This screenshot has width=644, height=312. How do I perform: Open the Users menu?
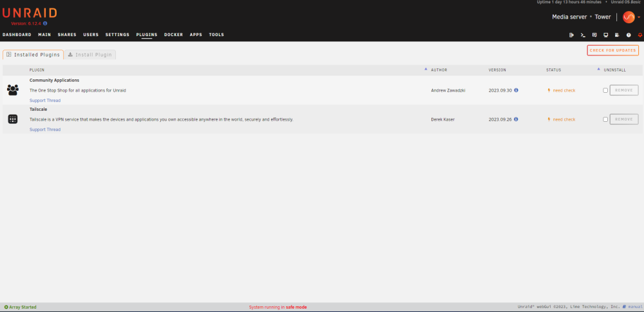point(91,35)
